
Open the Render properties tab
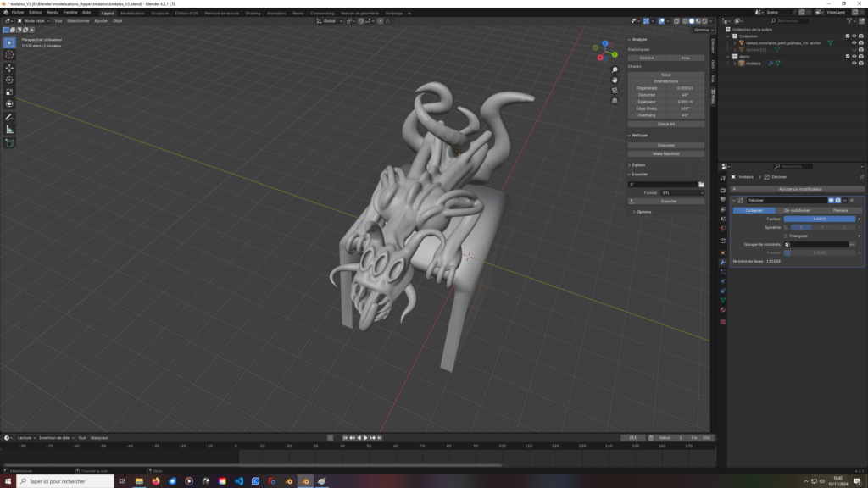[x=723, y=191]
